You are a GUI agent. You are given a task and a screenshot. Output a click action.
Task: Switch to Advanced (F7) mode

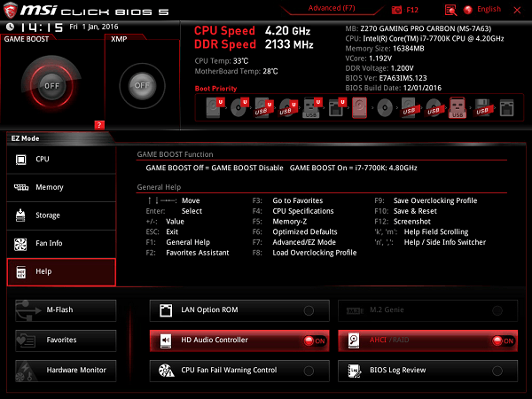click(x=332, y=8)
